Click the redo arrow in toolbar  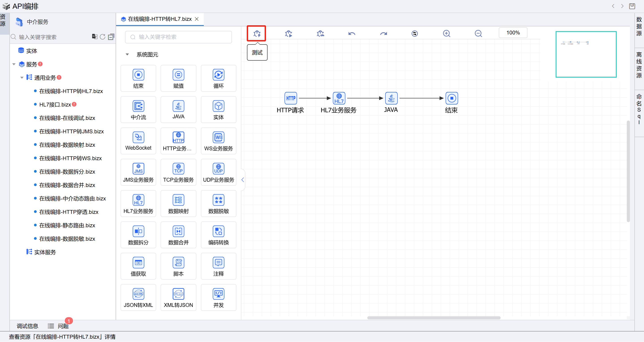tap(383, 34)
